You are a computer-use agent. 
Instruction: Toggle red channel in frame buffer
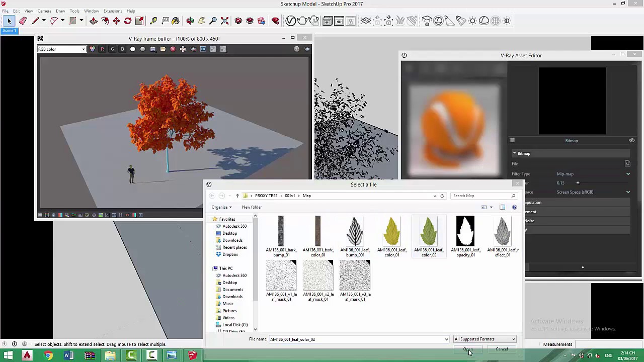pos(102,49)
